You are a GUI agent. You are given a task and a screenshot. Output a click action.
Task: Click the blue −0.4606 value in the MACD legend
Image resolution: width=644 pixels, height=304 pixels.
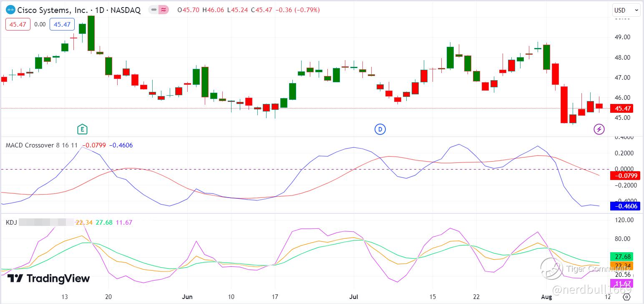(121, 145)
